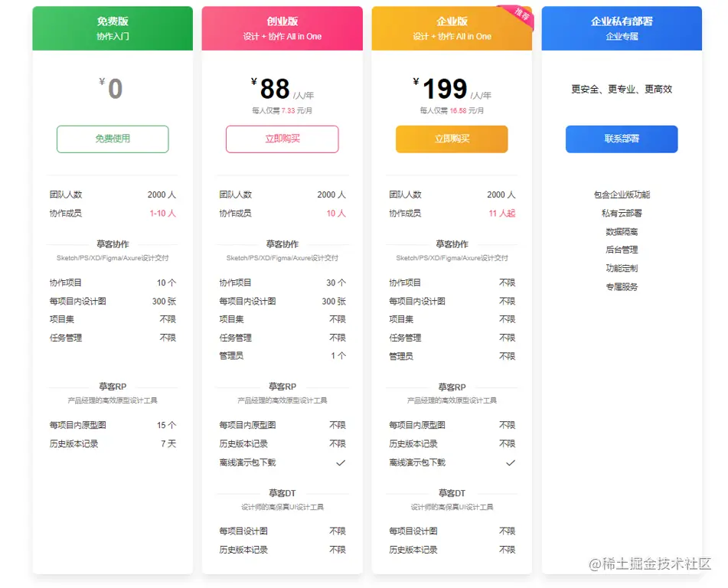Click the 数据隔离 feature text
The width and height of the screenshot is (728, 588).
[x=622, y=231]
